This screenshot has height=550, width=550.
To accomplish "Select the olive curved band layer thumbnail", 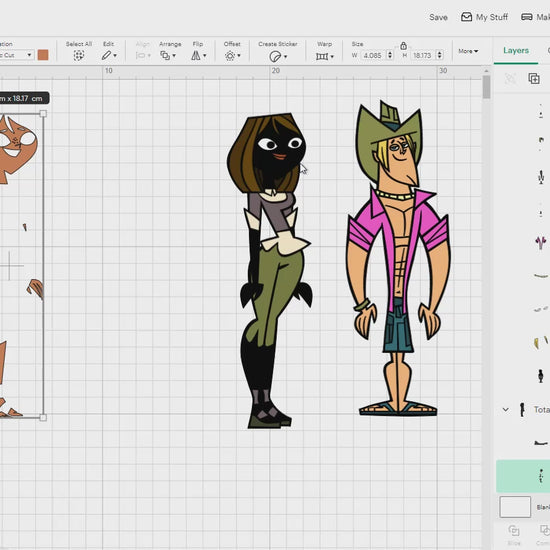I will [x=541, y=276].
